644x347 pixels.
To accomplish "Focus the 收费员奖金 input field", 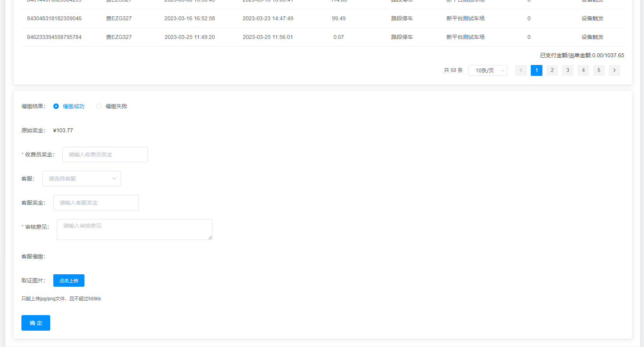I will pyautogui.click(x=105, y=154).
